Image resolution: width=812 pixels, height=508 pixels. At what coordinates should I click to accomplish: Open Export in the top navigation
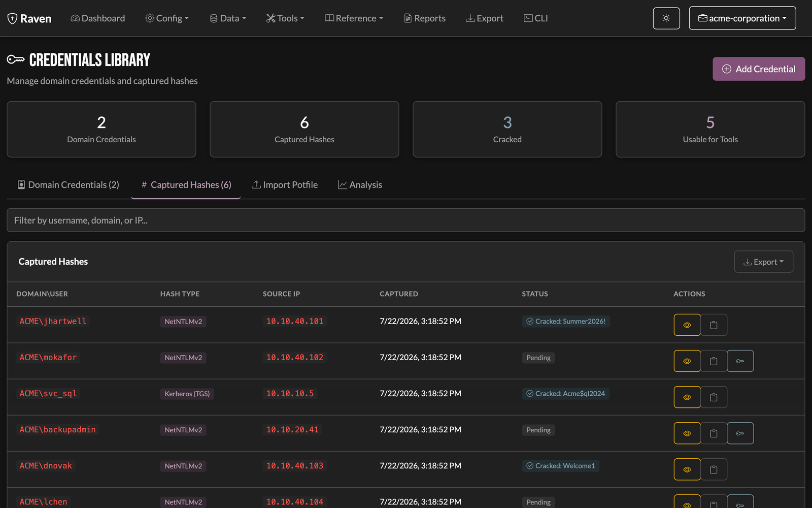[485, 18]
